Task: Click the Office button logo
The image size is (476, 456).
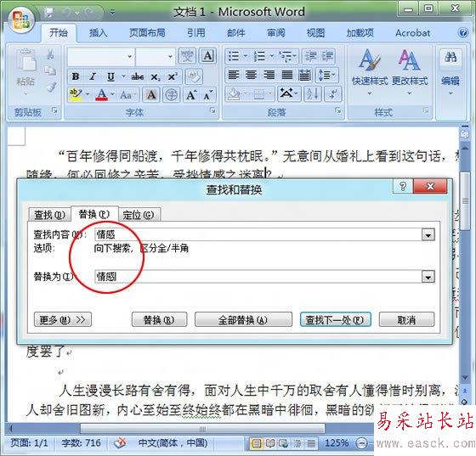Action: [x=20, y=20]
